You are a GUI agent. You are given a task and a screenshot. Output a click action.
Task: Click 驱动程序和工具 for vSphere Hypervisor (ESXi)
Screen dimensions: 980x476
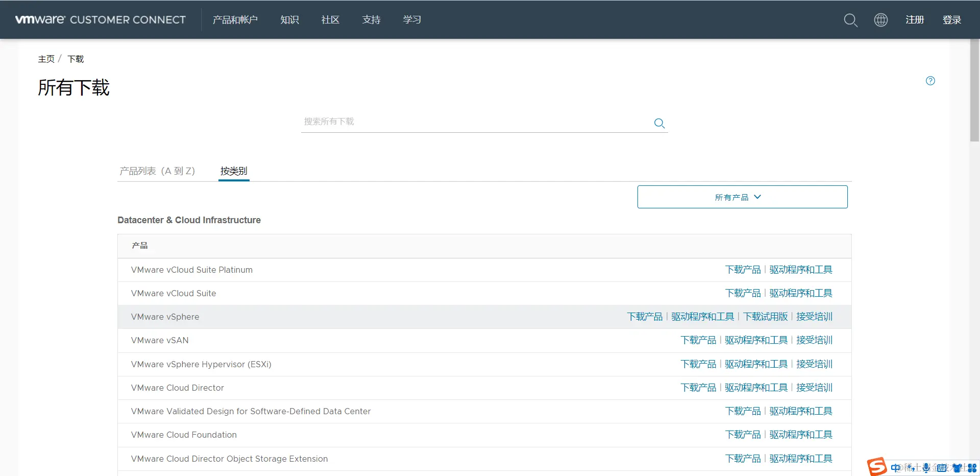(x=756, y=364)
